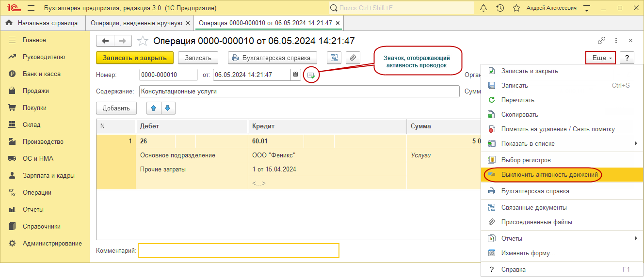Click the home icon of Начальная страница
Viewport: 644px width, 277px height.
pos(9,23)
